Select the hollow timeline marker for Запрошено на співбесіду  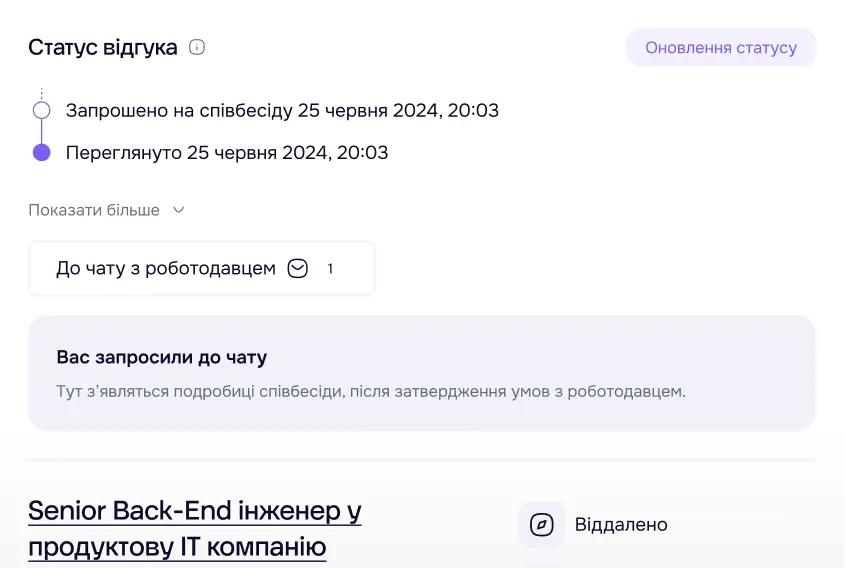tap(41, 110)
